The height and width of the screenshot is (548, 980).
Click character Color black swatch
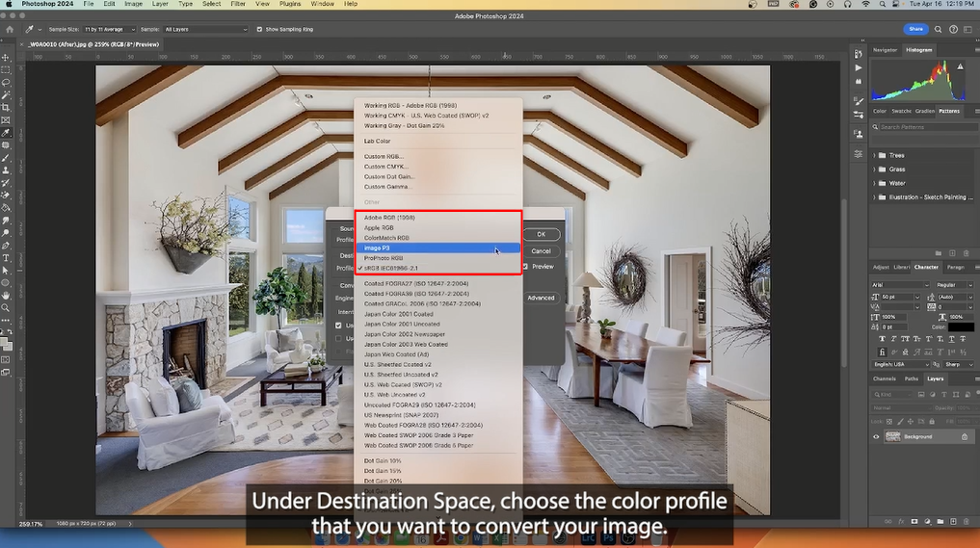[x=961, y=326]
